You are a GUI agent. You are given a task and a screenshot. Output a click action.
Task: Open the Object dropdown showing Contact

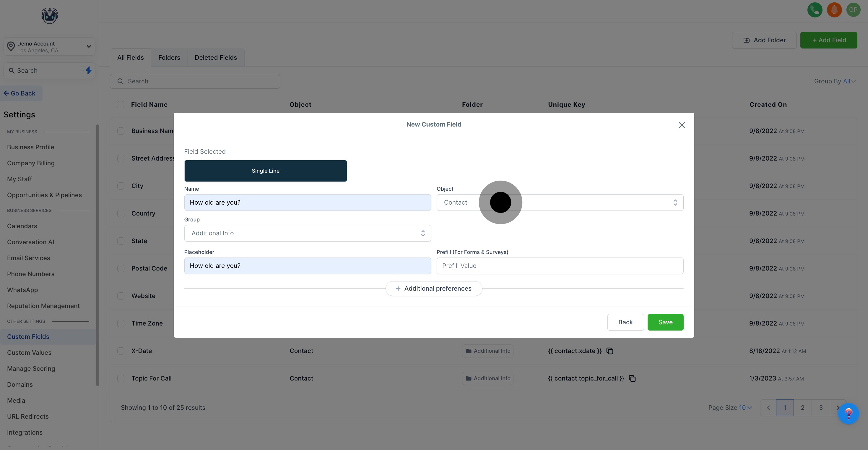[560, 203]
